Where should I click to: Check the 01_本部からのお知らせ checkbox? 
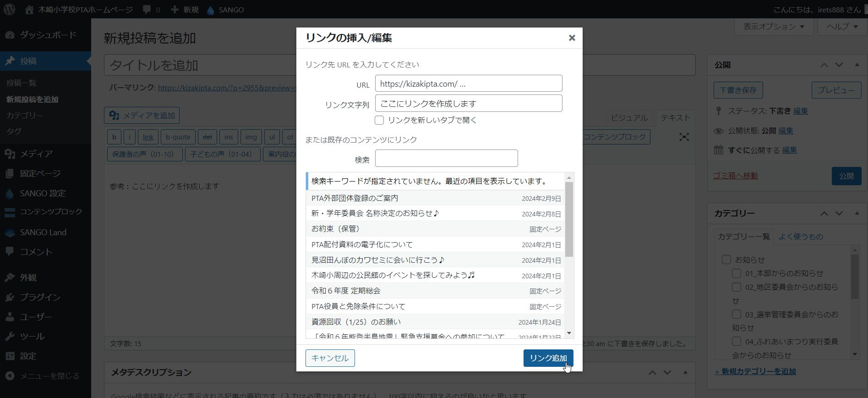click(737, 273)
